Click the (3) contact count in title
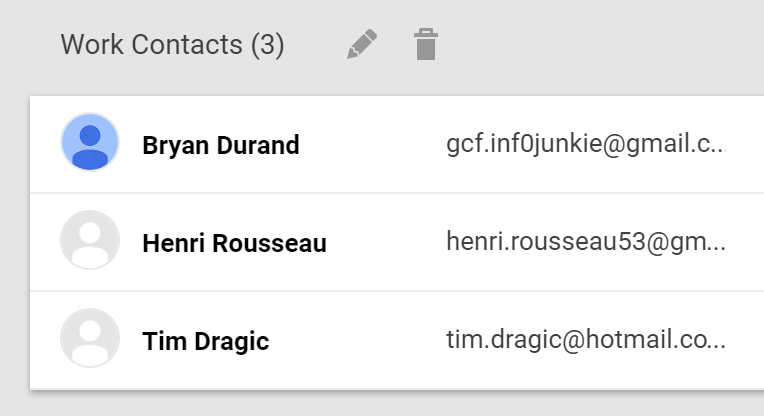This screenshot has height=416, width=764. click(x=267, y=45)
